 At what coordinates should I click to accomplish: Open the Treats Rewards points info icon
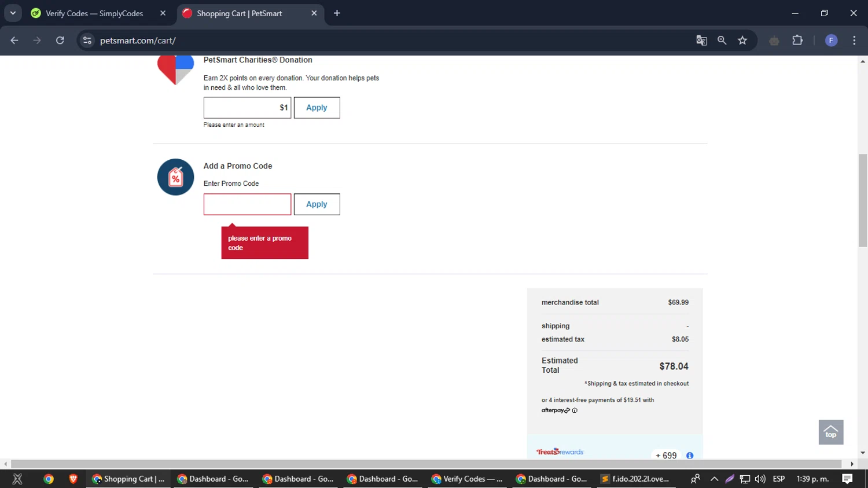pyautogui.click(x=690, y=456)
